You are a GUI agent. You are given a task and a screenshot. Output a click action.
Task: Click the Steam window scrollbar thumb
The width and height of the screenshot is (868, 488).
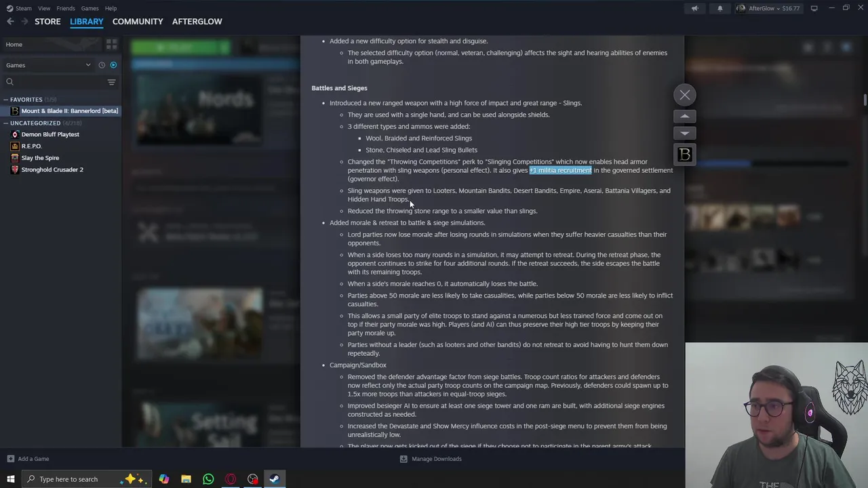click(865, 100)
